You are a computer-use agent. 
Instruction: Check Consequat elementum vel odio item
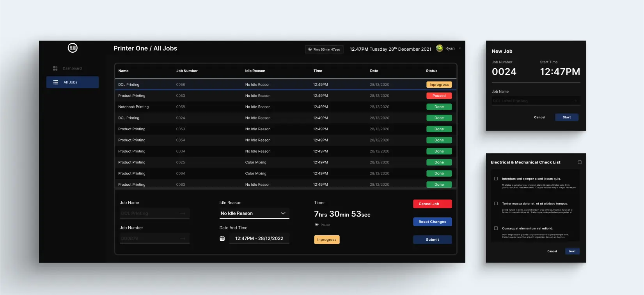pos(496,228)
